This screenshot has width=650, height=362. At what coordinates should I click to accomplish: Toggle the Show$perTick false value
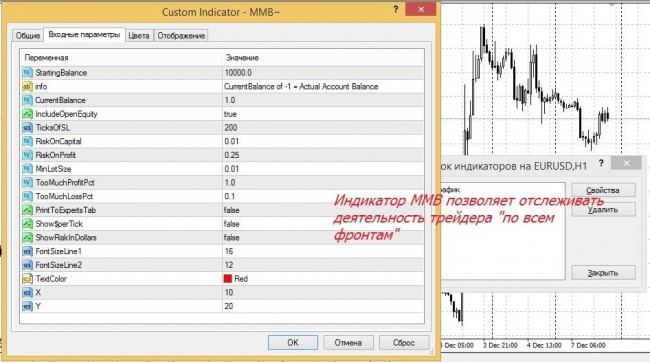[x=323, y=224]
